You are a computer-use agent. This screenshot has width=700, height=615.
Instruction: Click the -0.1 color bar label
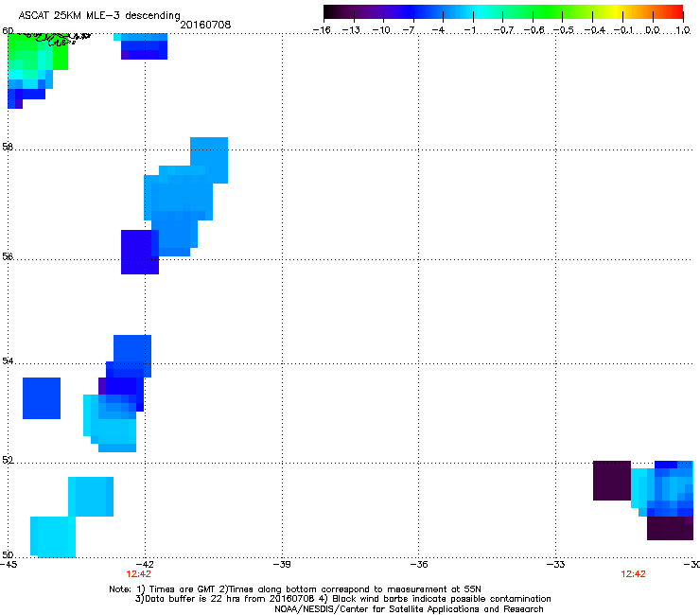[623, 30]
